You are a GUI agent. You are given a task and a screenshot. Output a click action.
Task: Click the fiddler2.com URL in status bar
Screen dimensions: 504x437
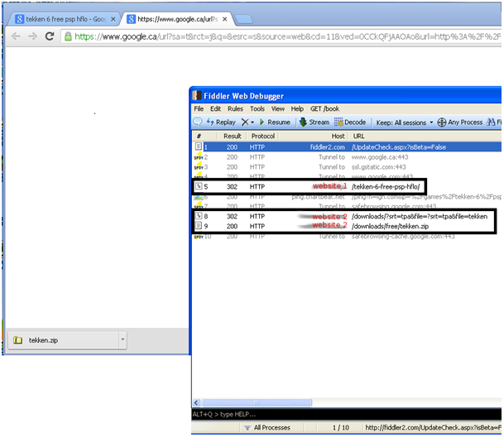(433, 428)
